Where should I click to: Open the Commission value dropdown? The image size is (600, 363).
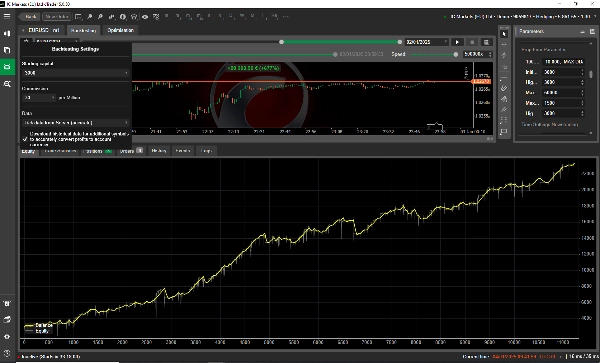[x=39, y=98]
